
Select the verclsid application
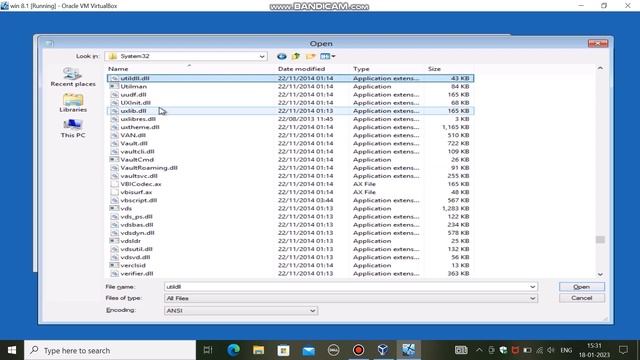point(290,265)
